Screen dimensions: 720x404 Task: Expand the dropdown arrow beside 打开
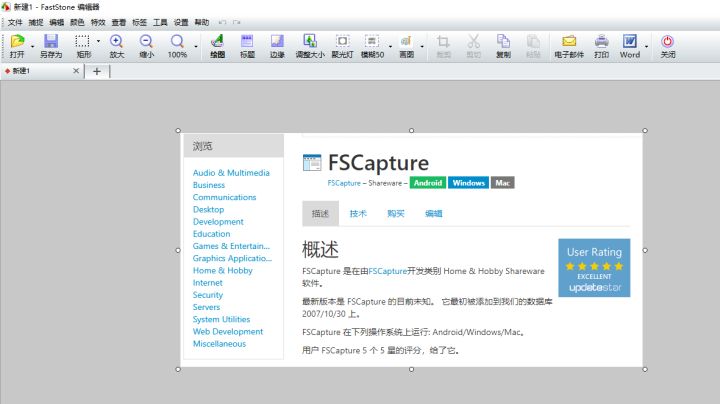click(x=32, y=46)
